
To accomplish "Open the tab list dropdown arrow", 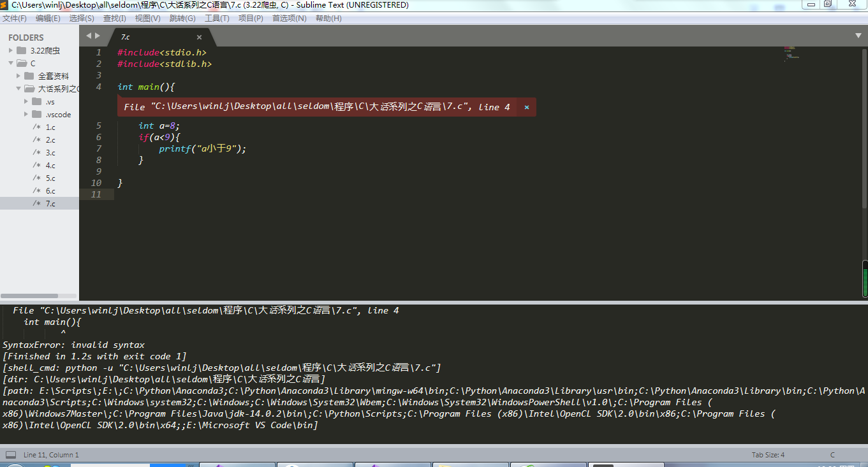I will (858, 36).
